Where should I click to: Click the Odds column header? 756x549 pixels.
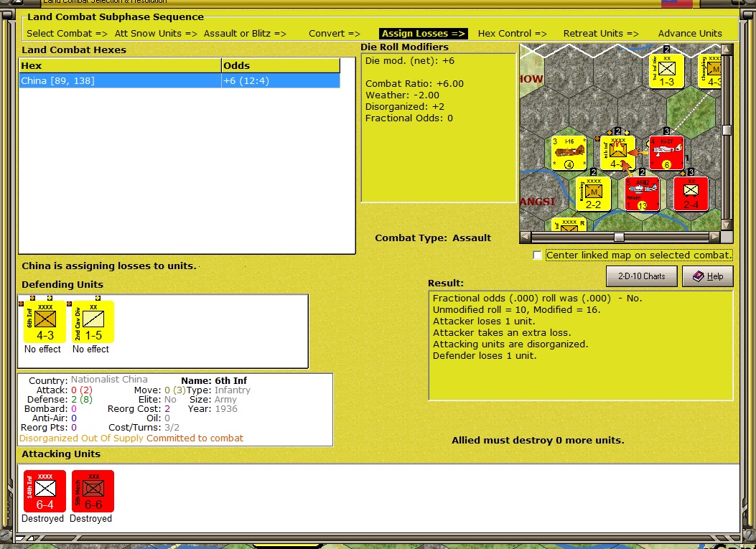pos(281,65)
